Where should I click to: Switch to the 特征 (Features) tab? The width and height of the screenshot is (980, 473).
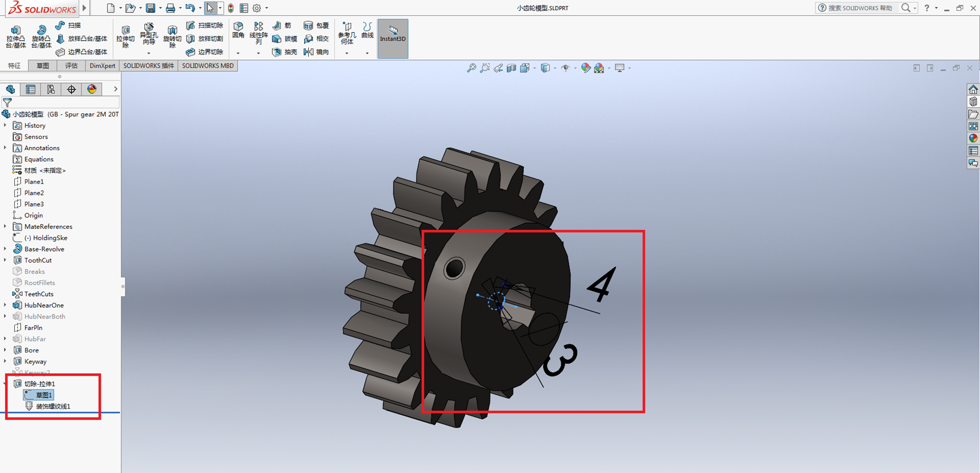14,66
